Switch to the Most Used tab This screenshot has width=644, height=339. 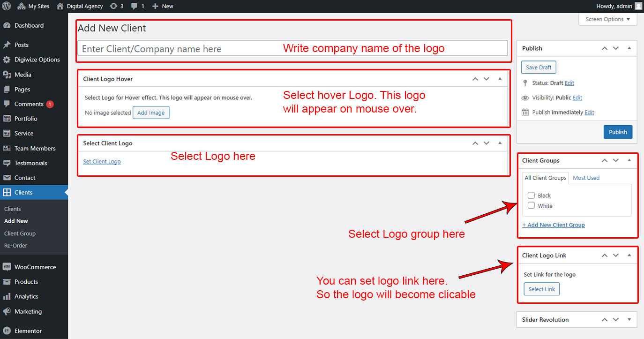586,178
